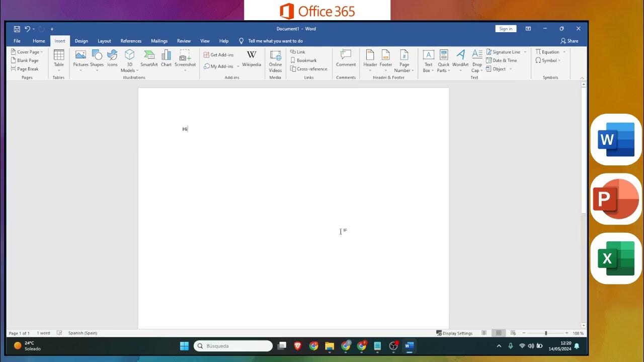Click the Undo arrow icon
The image size is (644, 362).
(x=28, y=29)
